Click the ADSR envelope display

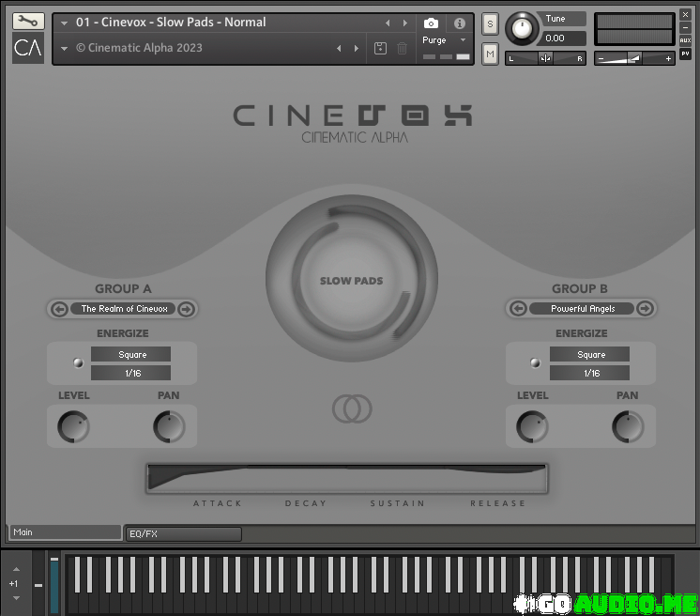point(347,477)
